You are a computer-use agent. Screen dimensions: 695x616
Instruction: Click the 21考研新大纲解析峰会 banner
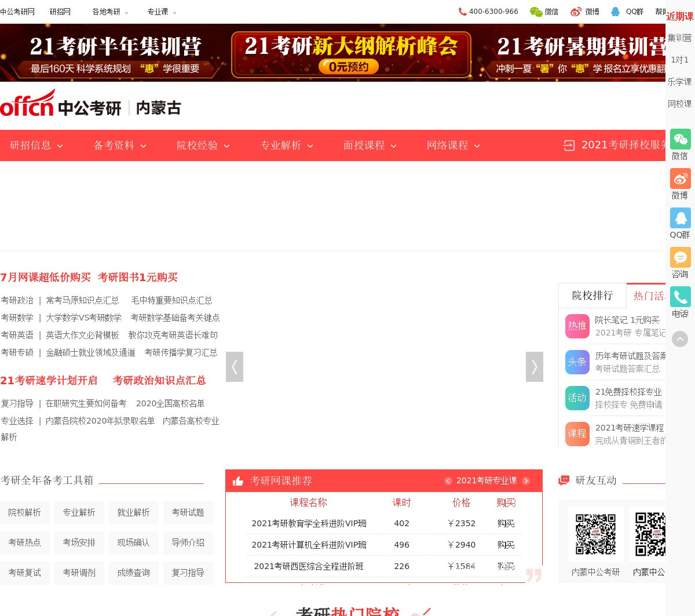[x=351, y=54]
